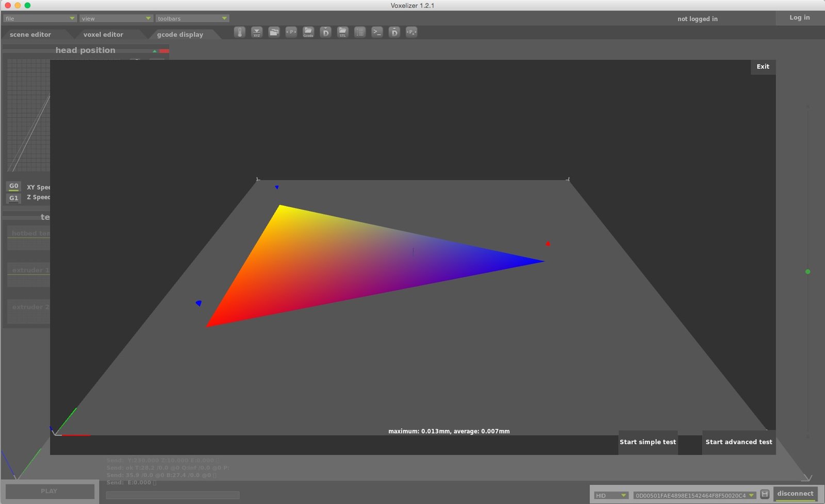This screenshot has height=504, width=825.
Task: Click the green handle on the vertical slider
Action: 808,272
